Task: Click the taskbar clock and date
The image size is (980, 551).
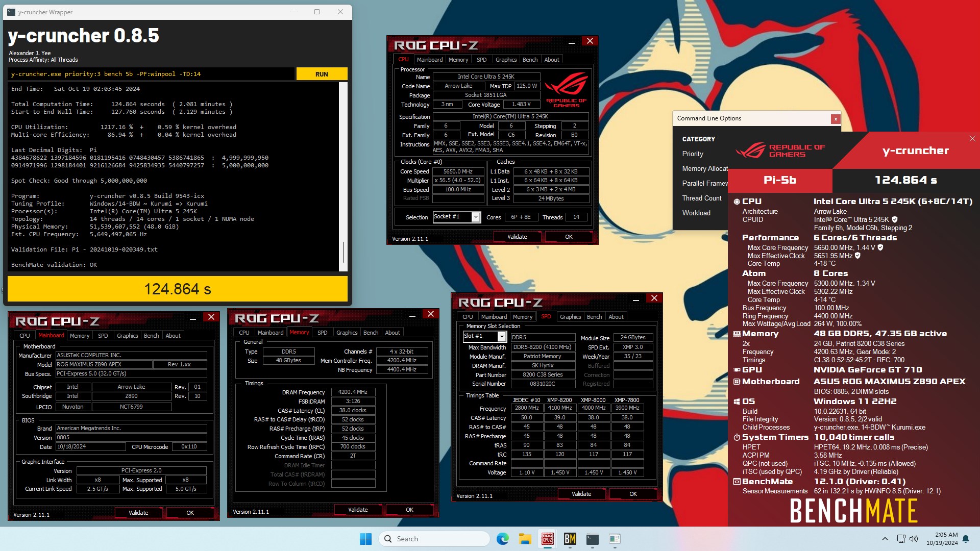Action: [x=942, y=539]
